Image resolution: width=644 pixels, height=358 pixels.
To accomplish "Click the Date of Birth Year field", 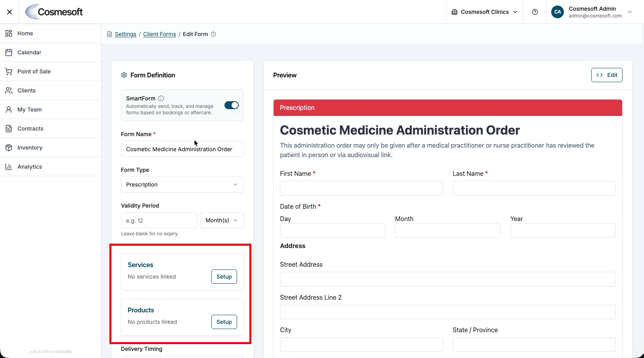I will tap(563, 231).
